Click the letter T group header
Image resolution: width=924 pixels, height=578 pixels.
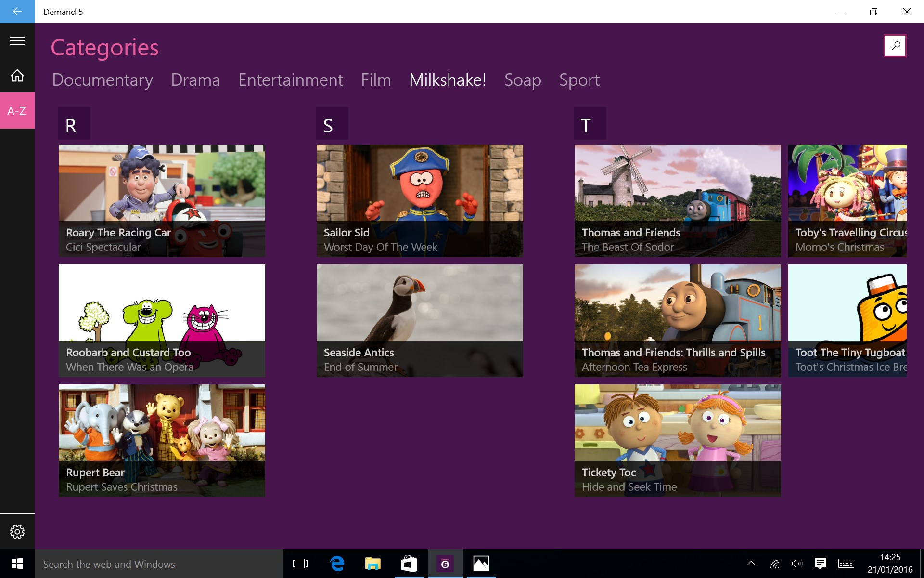[x=590, y=124]
